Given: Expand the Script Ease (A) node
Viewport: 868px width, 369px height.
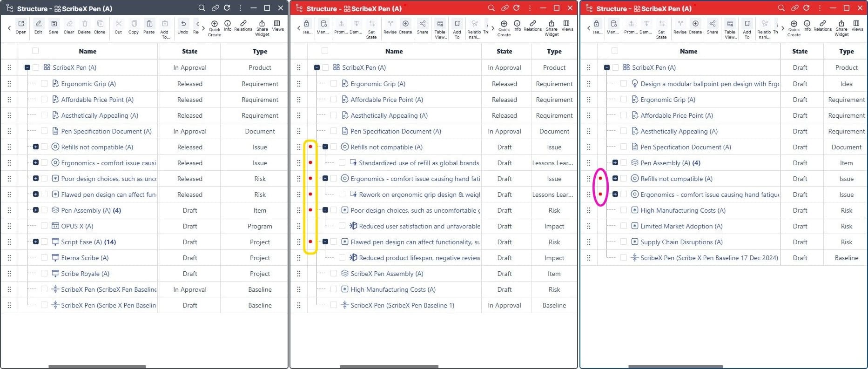Looking at the screenshot, I should coord(36,242).
